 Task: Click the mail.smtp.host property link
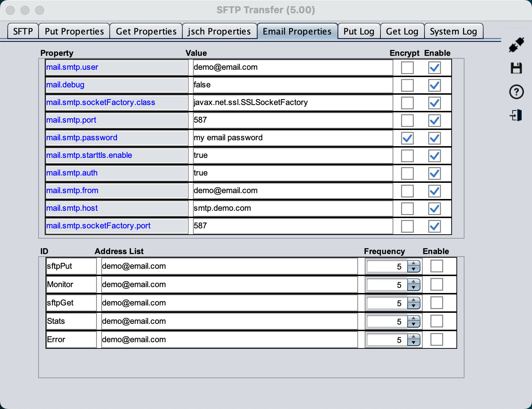click(x=72, y=208)
